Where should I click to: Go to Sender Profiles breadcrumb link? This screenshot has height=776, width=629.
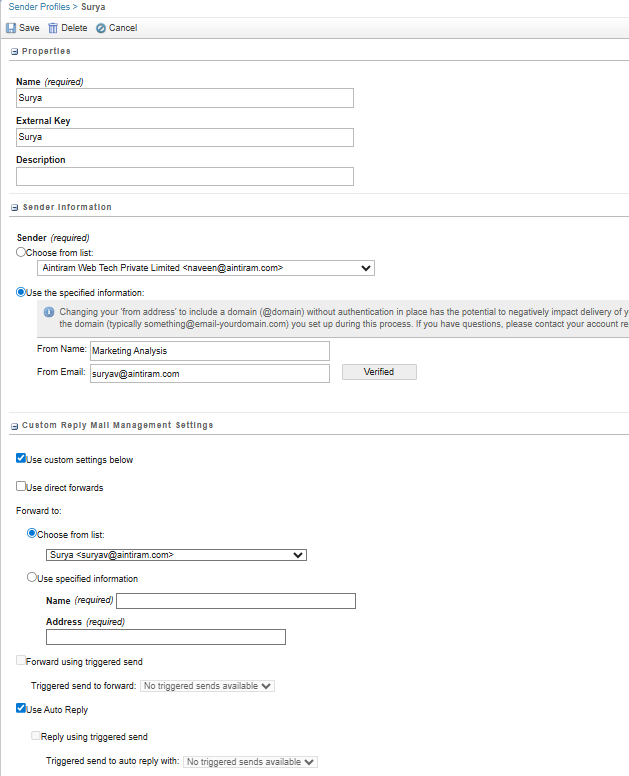point(36,7)
